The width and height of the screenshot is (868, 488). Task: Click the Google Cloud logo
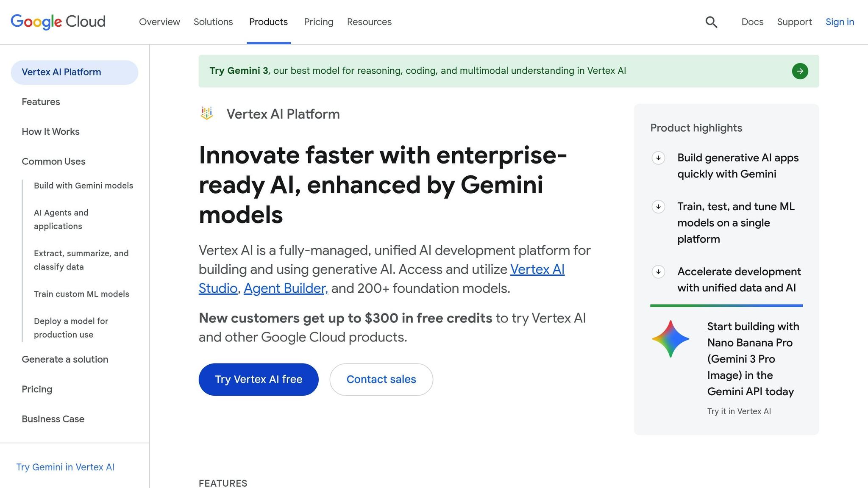58,21
